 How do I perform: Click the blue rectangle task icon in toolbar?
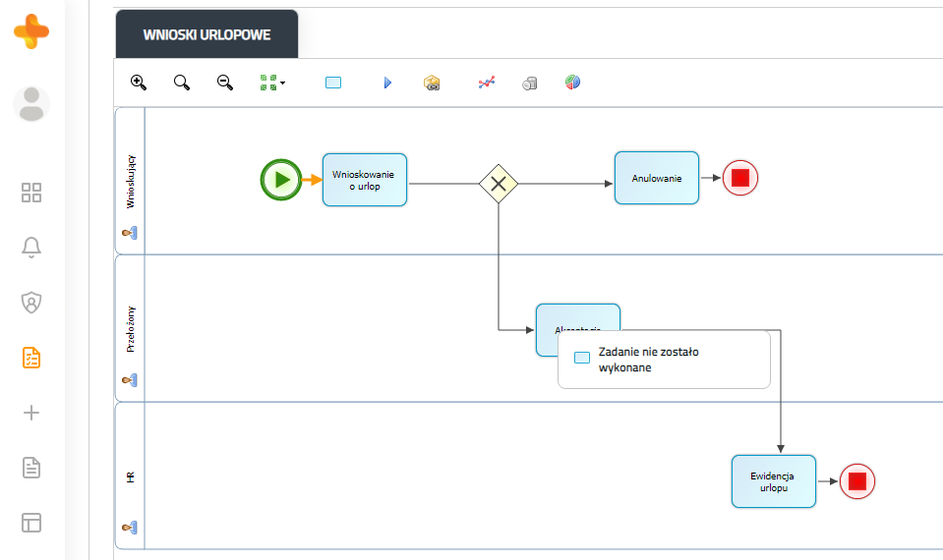click(333, 83)
